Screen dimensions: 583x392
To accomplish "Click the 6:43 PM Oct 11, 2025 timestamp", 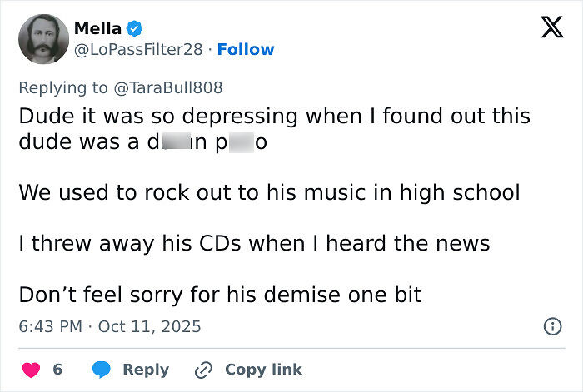I will 110,326.
